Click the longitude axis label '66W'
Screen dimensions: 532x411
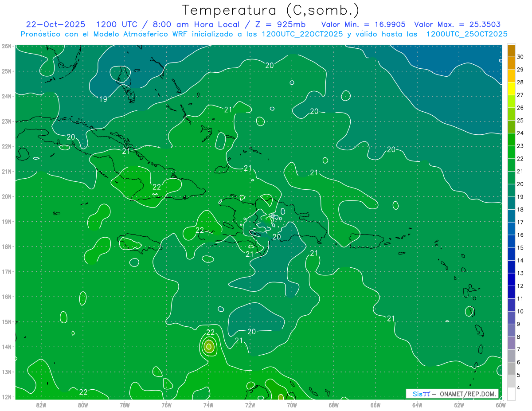[375, 405]
